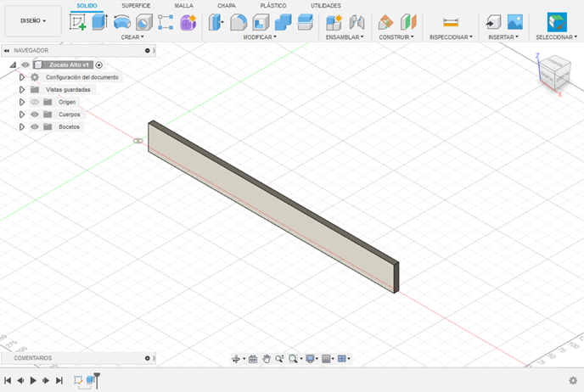
Task: Select the Pan hand tool
Action: 266,359
